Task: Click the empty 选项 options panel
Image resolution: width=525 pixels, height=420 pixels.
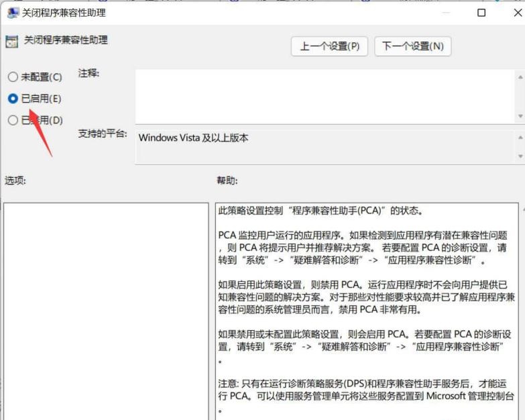Action: (106, 309)
